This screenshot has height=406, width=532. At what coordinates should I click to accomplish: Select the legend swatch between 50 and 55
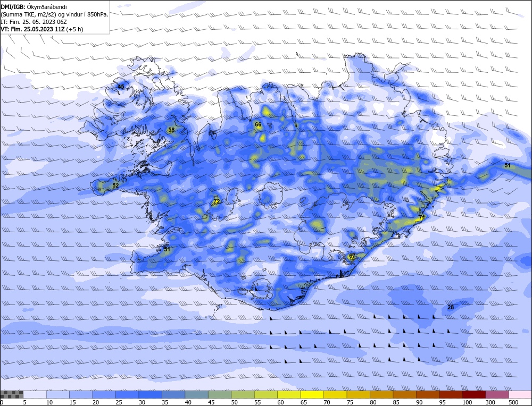click(243, 394)
